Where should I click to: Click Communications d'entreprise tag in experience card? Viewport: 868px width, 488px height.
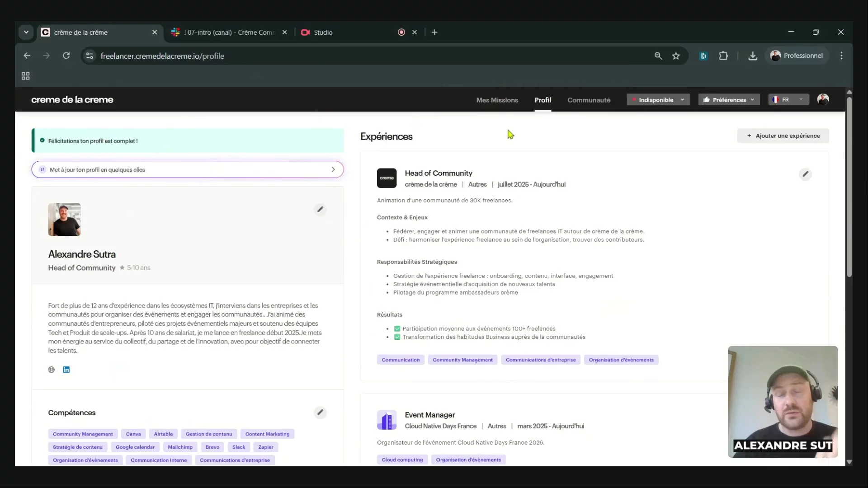[x=541, y=360]
